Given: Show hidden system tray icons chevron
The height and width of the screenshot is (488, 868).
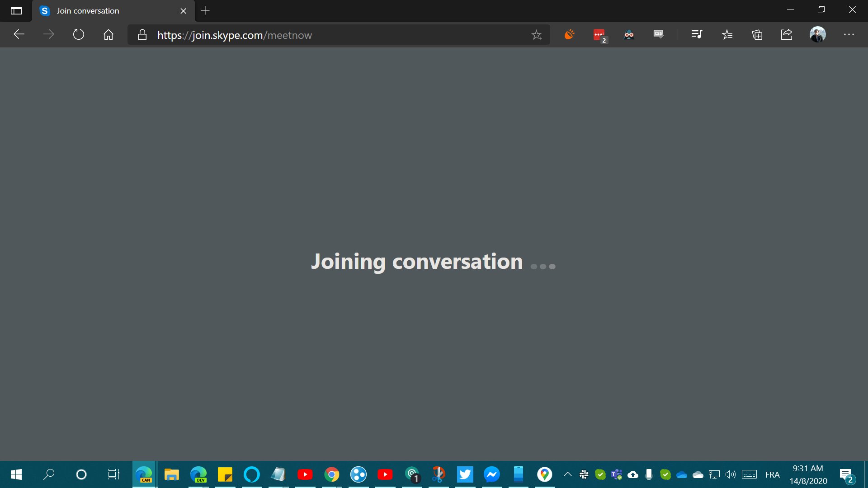Looking at the screenshot, I should [x=567, y=474].
